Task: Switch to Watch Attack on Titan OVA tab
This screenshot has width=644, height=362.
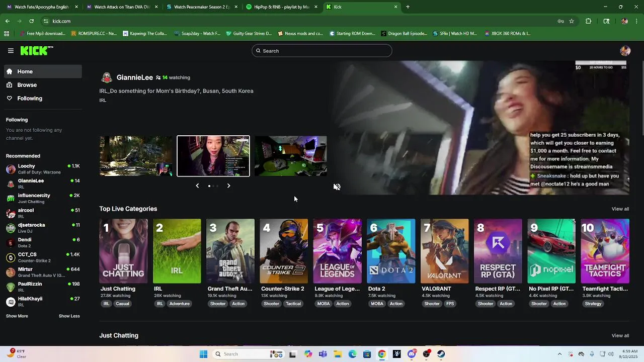Action: [x=122, y=7]
